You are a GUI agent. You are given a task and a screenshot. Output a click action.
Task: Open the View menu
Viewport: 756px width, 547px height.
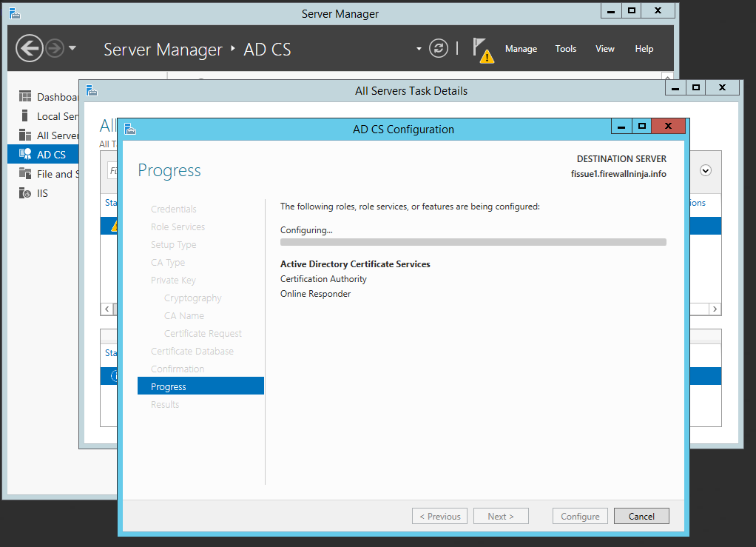click(604, 49)
